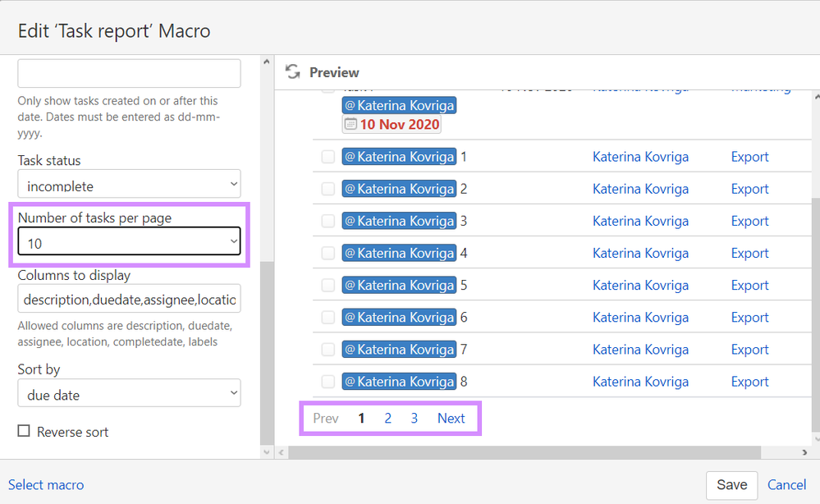Click the calendar icon beside 10 Nov 2020
The width and height of the screenshot is (820, 504).
(x=350, y=125)
